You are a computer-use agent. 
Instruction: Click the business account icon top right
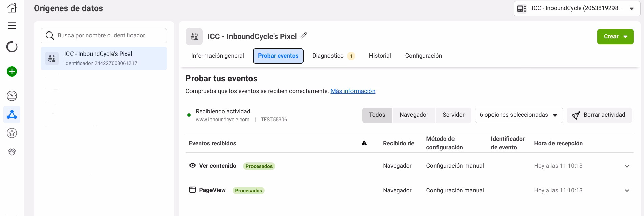[522, 8]
